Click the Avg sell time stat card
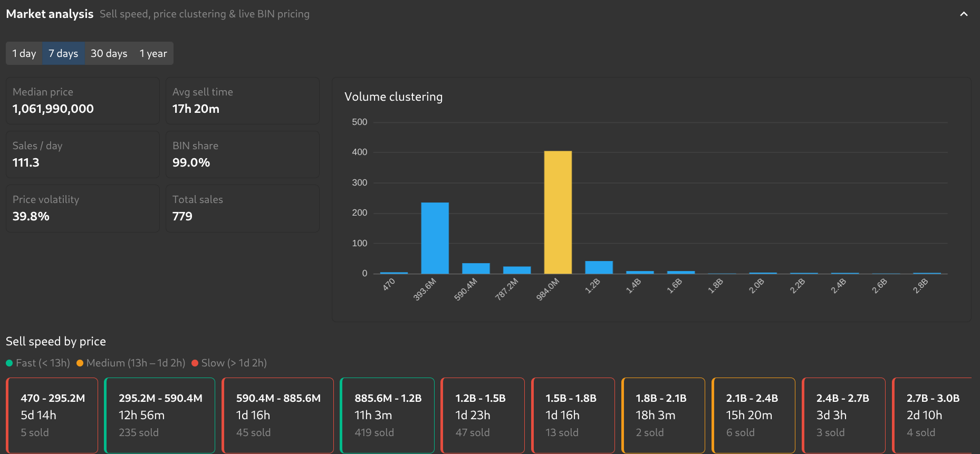Screen dimensions: 980x454 pos(243,101)
